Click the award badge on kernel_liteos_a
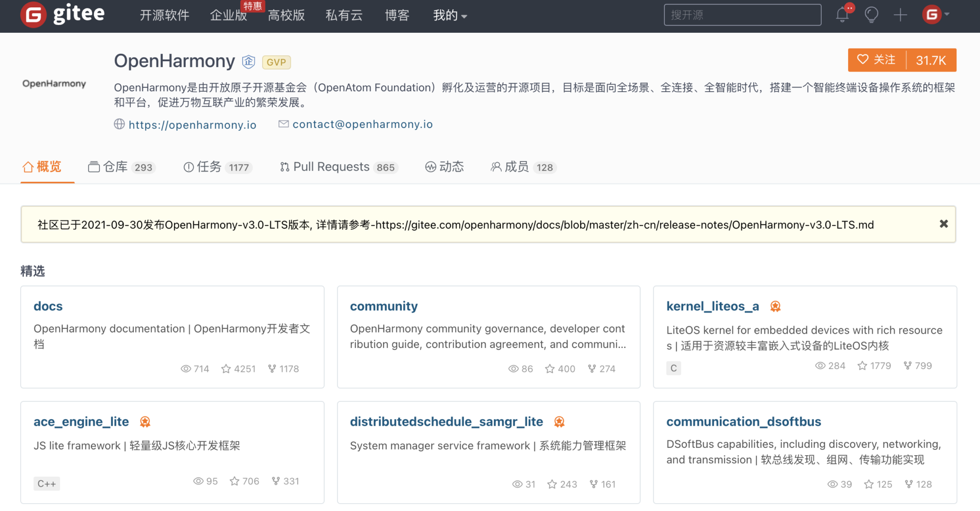This screenshot has width=980, height=511. pyautogui.click(x=775, y=307)
